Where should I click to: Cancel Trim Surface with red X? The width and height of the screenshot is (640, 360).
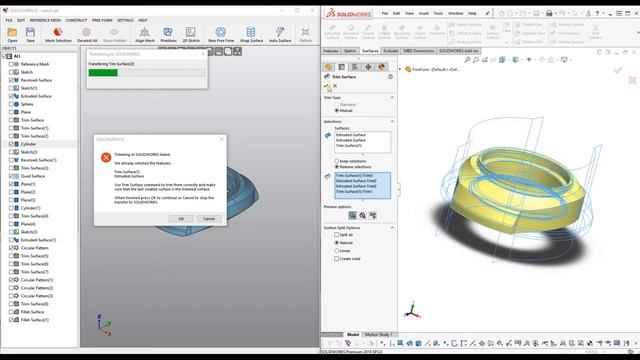pyautogui.click(x=335, y=86)
